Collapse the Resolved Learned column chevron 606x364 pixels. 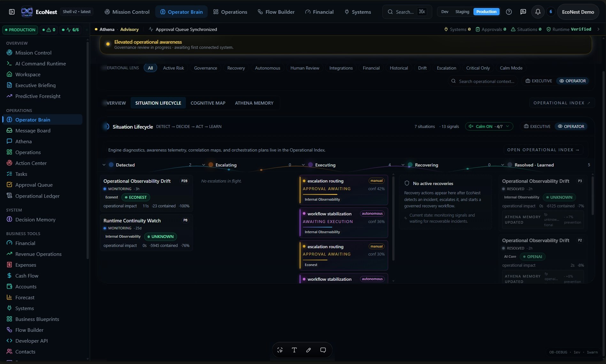click(502, 165)
